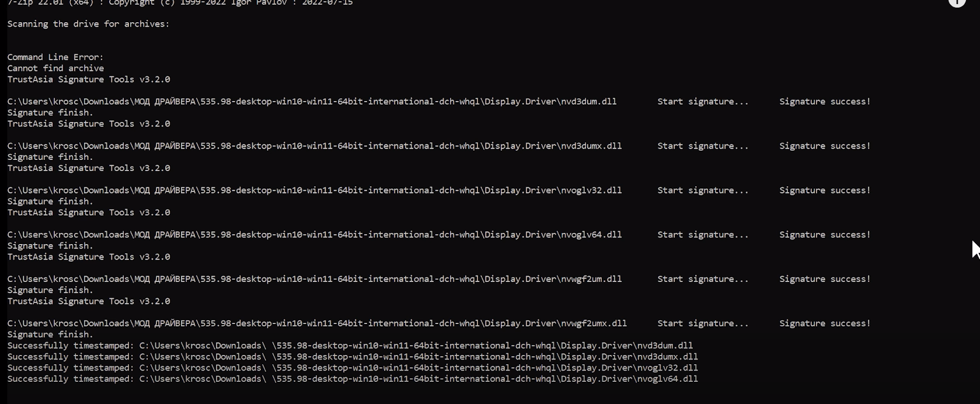The width and height of the screenshot is (980, 404).
Task: Select the 'Cannot find archive' message
Action: tap(55, 68)
